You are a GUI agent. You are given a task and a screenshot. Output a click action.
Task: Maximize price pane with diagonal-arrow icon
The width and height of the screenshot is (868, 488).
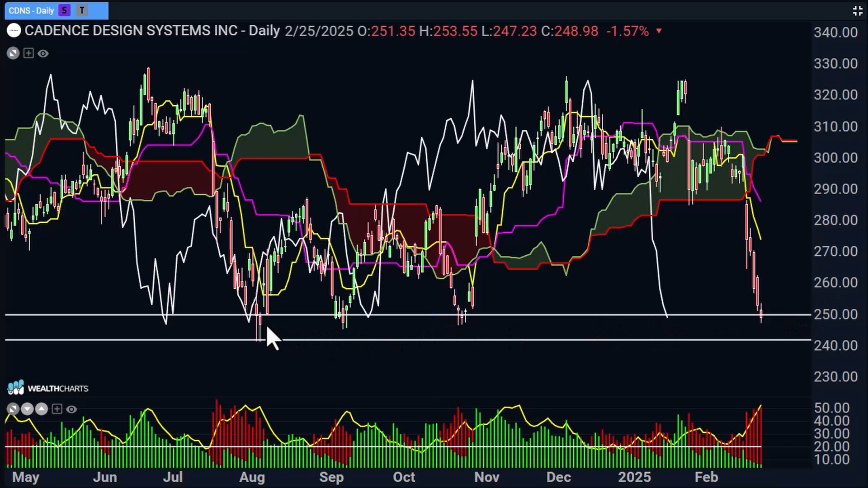(x=13, y=53)
